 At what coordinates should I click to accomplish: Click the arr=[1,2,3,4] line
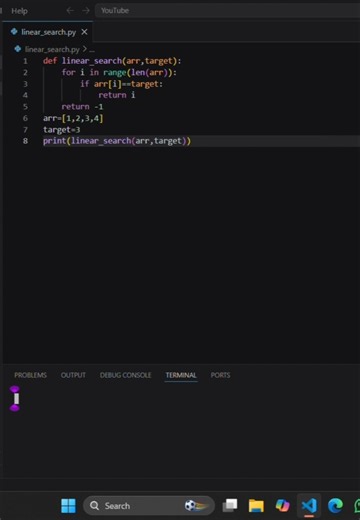coord(73,118)
